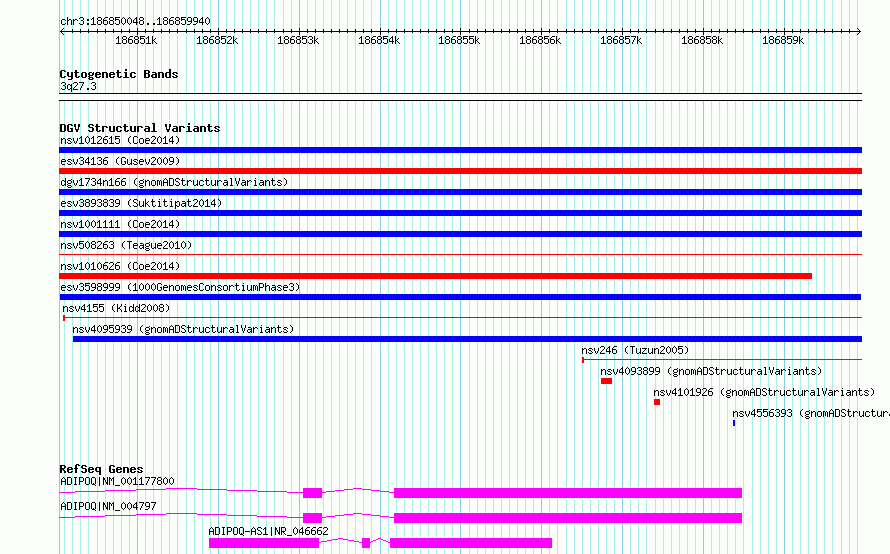Select the esv3598999 1000Genomes variant bar
890x554 pixels.
tap(460, 297)
